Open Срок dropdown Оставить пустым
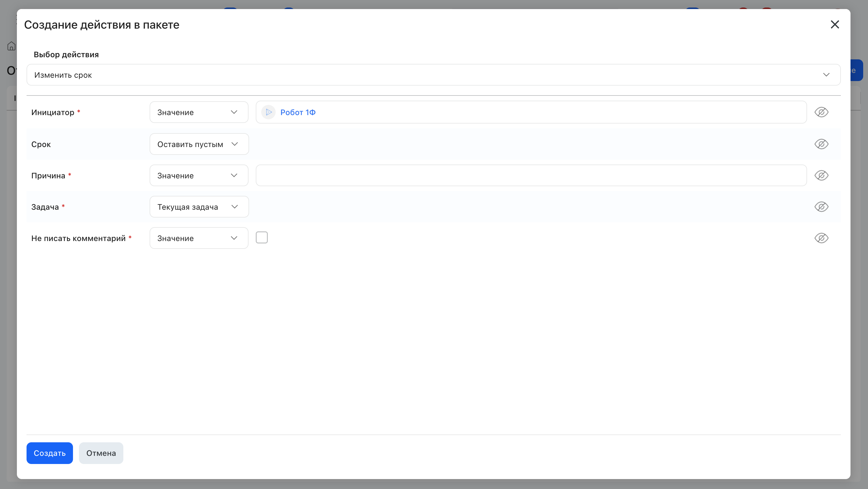Screen dimensions: 868x489 199,144
